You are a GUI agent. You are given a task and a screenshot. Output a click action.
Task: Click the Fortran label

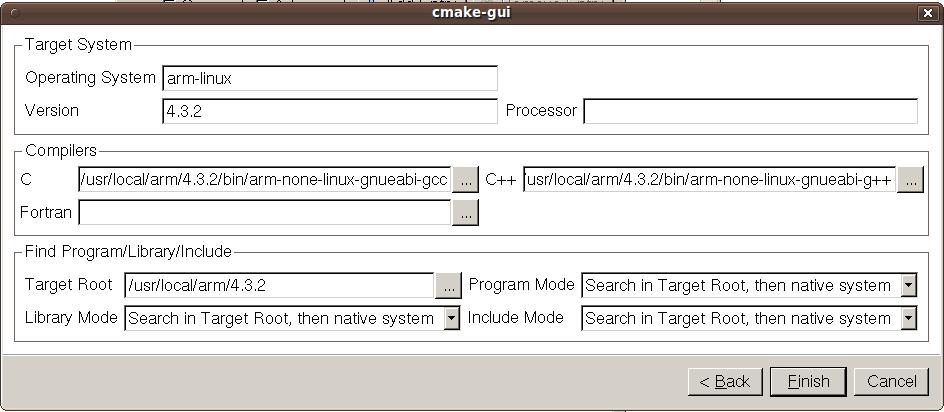point(46,213)
